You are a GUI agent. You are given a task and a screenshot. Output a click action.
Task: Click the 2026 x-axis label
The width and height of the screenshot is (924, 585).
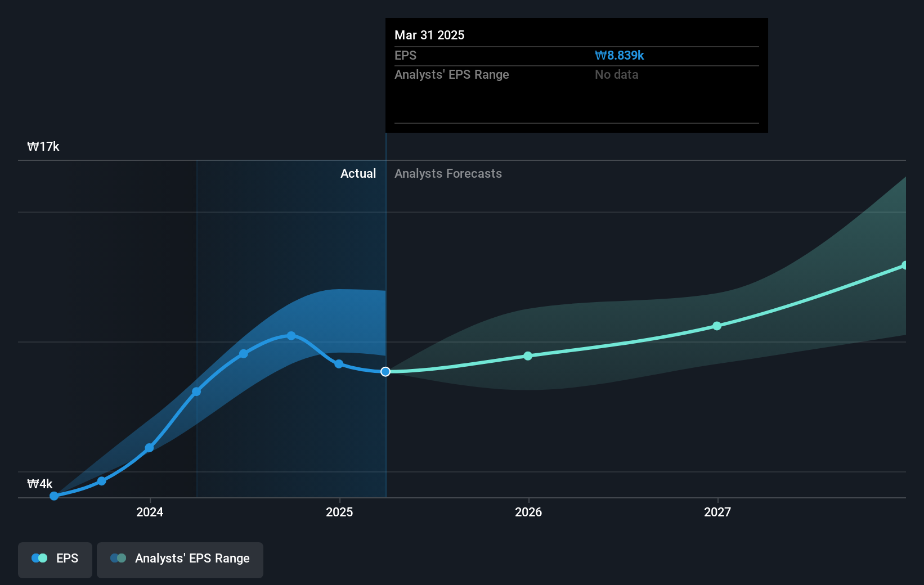click(528, 512)
